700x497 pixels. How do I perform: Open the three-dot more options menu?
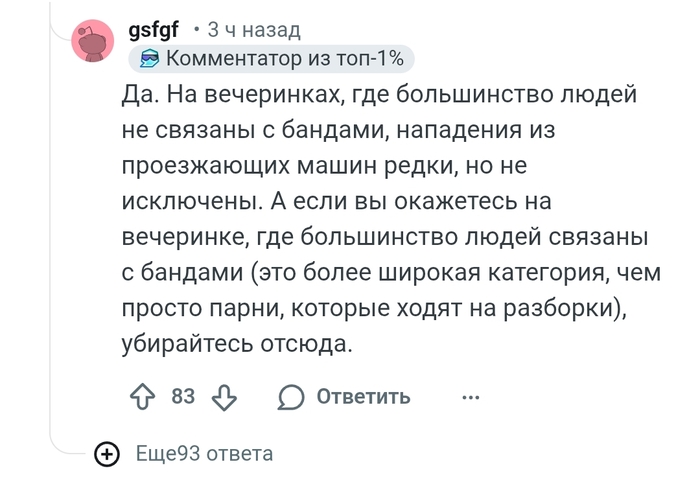471,397
